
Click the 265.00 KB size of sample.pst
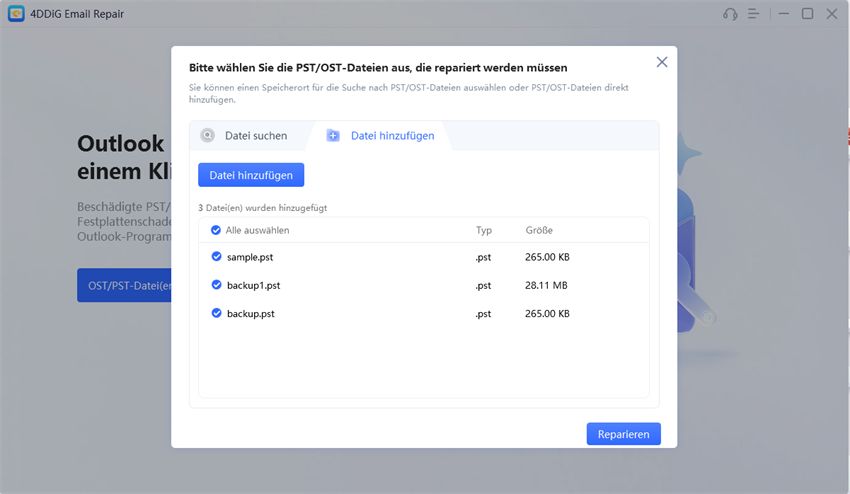point(547,257)
